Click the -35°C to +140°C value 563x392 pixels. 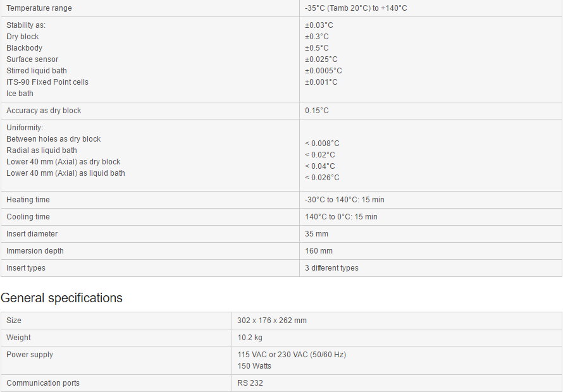click(x=356, y=8)
